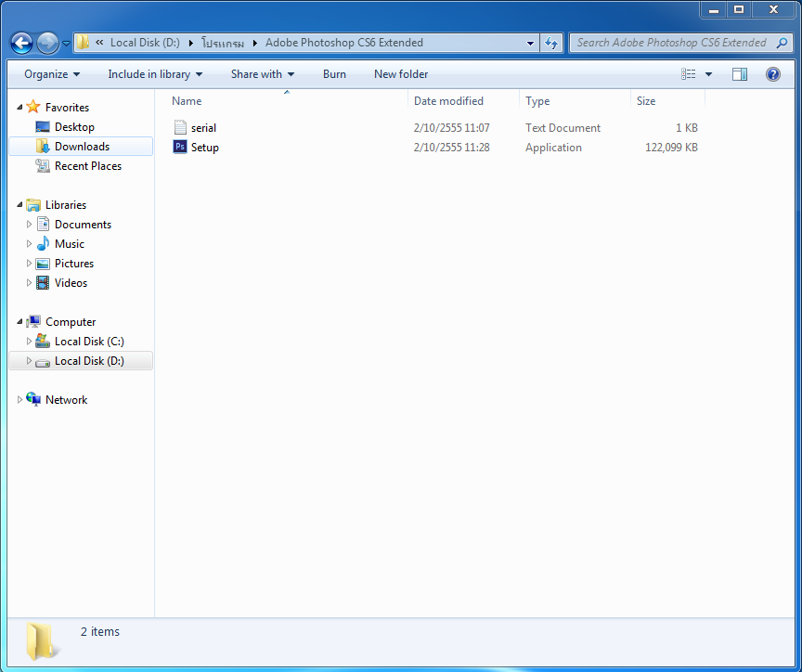Expand the Network node
The height and width of the screenshot is (672, 802).
[x=19, y=399]
